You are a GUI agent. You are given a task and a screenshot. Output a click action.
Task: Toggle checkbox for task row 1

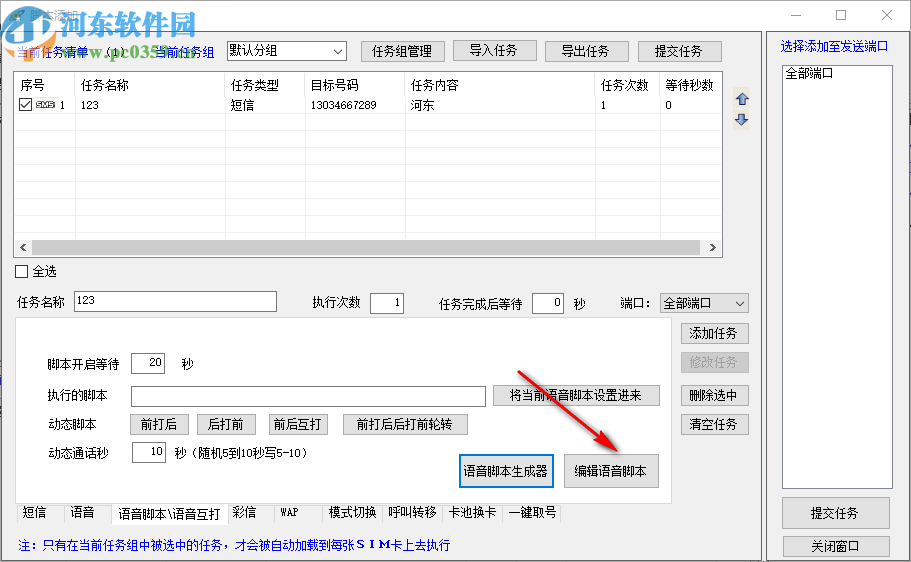click(25, 105)
